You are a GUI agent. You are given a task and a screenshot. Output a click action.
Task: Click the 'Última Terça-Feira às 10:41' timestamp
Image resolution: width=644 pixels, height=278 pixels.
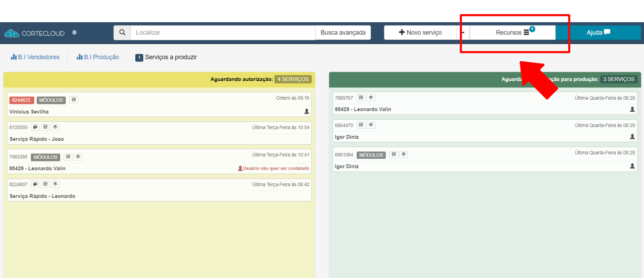(x=281, y=155)
